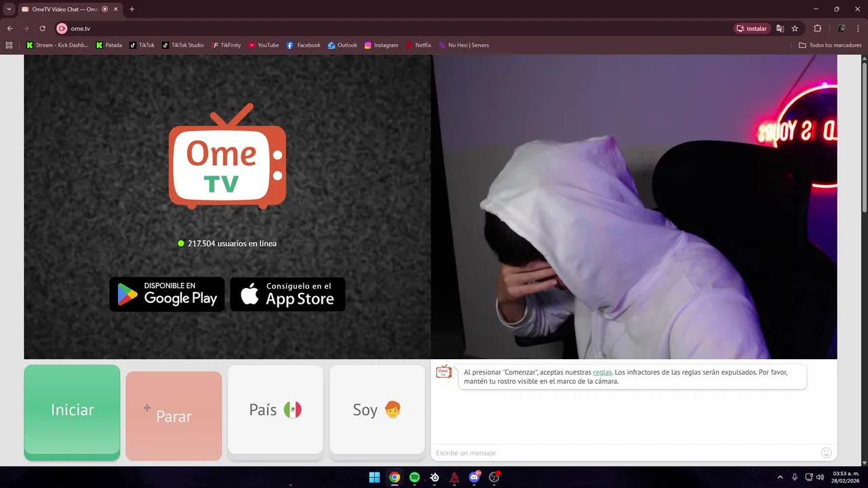The width and height of the screenshot is (868, 488).
Task: Bookmark this page with the star icon
Action: click(795, 28)
